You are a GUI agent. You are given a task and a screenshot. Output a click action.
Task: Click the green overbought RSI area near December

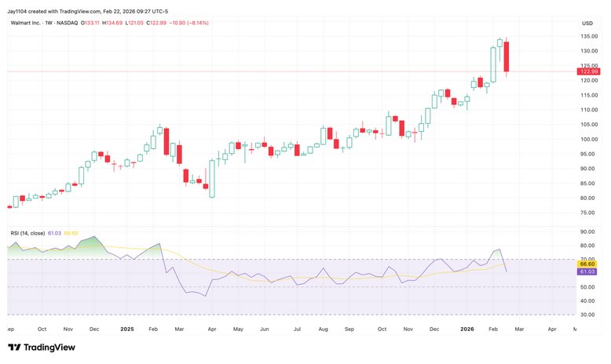[x=94, y=245]
